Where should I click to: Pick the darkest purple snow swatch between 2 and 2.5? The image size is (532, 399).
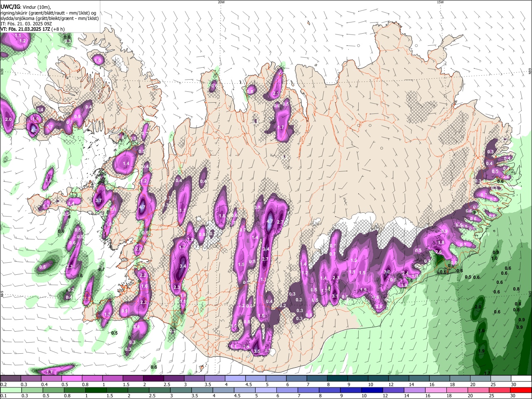pyautogui.click(x=153, y=379)
